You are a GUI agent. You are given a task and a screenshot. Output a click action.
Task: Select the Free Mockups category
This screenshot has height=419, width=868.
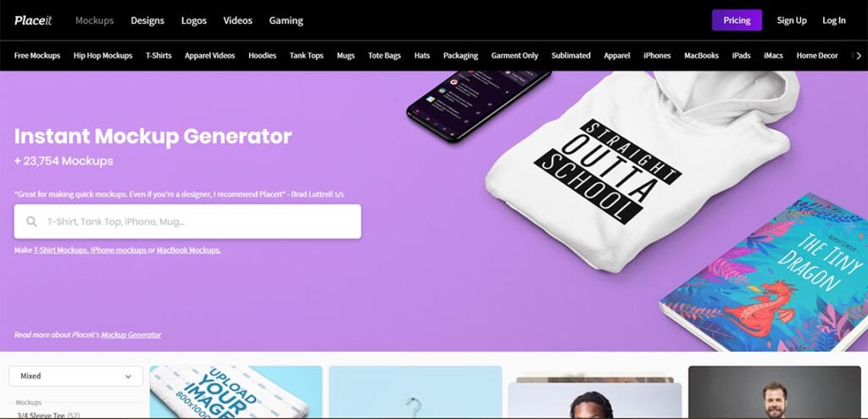click(x=37, y=55)
